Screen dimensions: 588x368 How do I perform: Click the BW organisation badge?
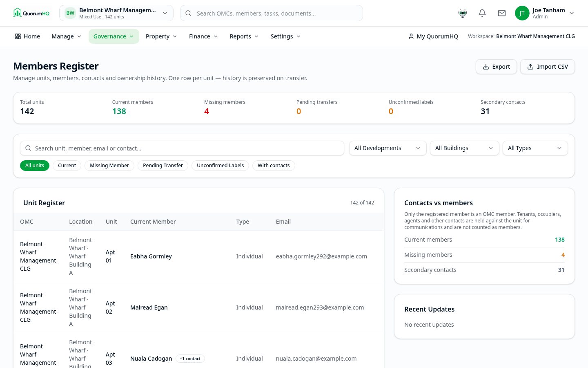pyautogui.click(x=70, y=13)
